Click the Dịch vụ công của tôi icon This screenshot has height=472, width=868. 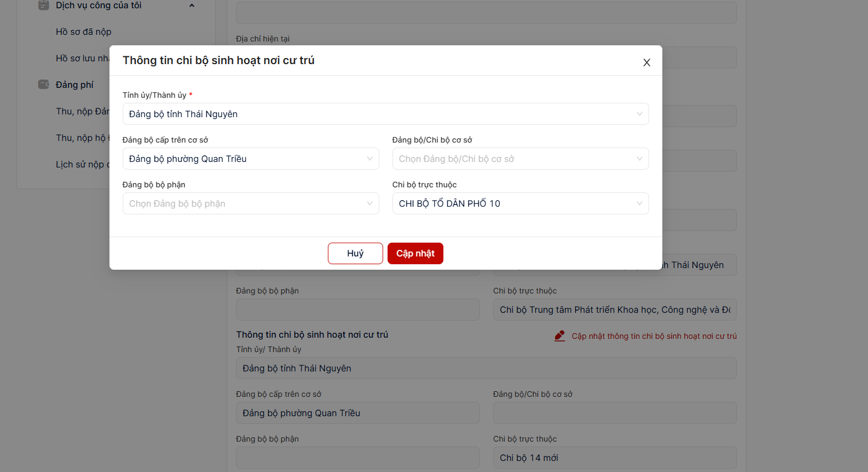44,5
